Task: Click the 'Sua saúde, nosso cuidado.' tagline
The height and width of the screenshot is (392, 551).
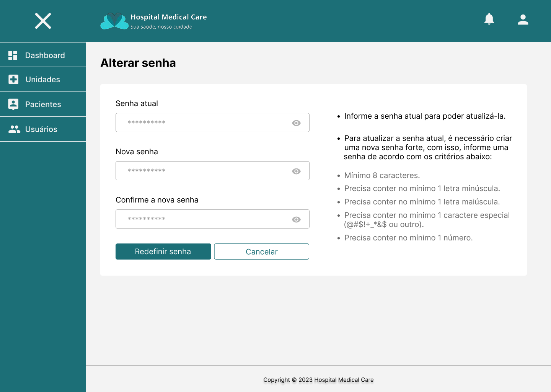Action: point(162,27)
